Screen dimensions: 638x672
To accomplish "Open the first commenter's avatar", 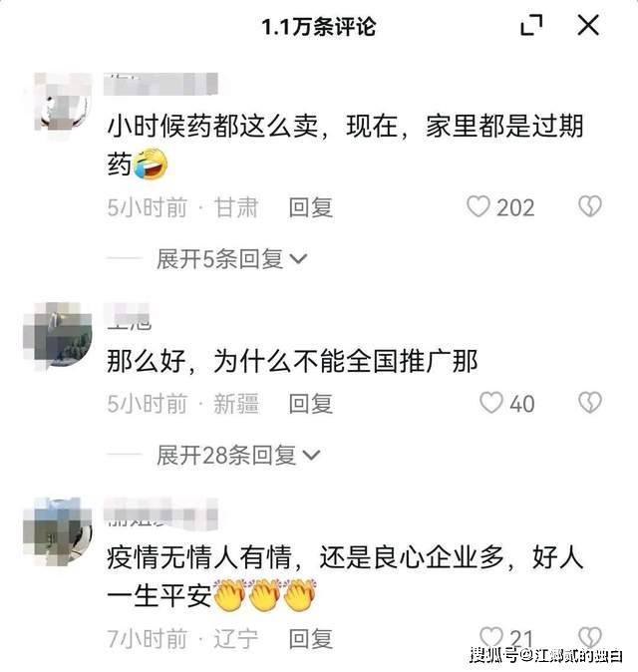I will (63, 102).
